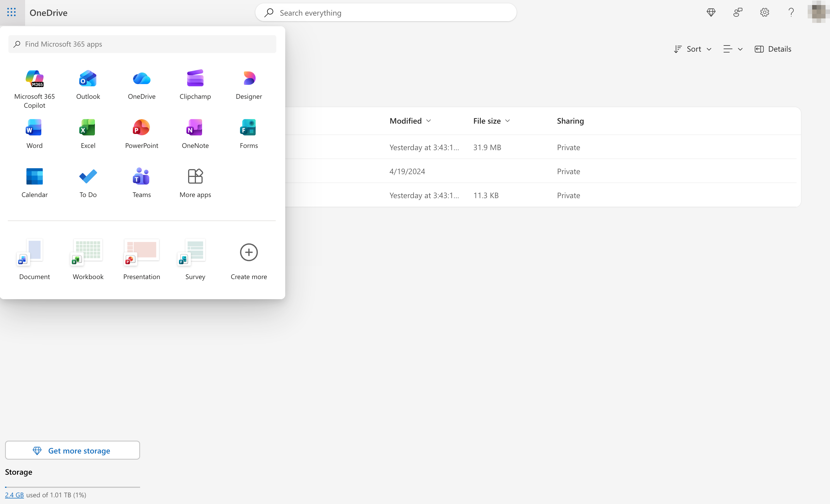This screenshot has height=504, width=830.
Task: Focus the Find Microsoft 365 apps field
Action: click(142, 44)
